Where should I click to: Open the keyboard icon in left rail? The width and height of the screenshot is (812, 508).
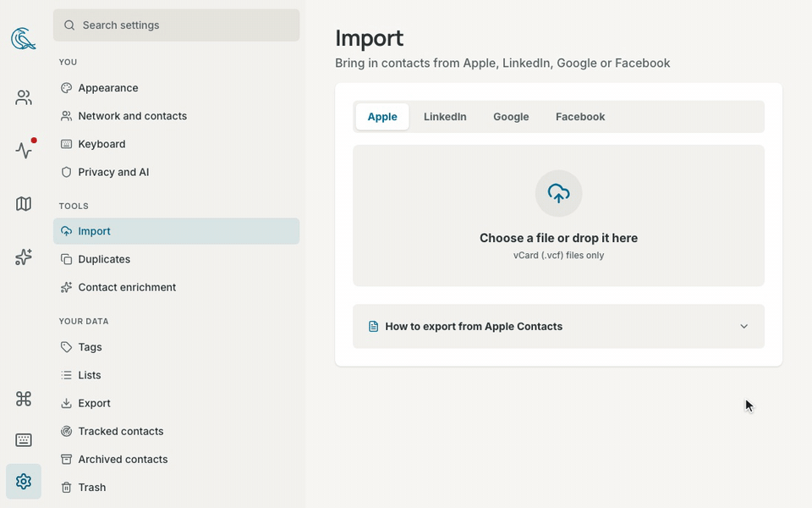tap(24, 440)
